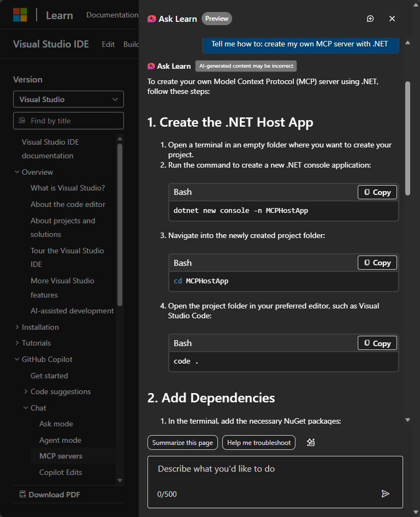This screenshot has width=420, height=517.
Task: Open the Documentation menu in header
Action: [x=112, y=15]
